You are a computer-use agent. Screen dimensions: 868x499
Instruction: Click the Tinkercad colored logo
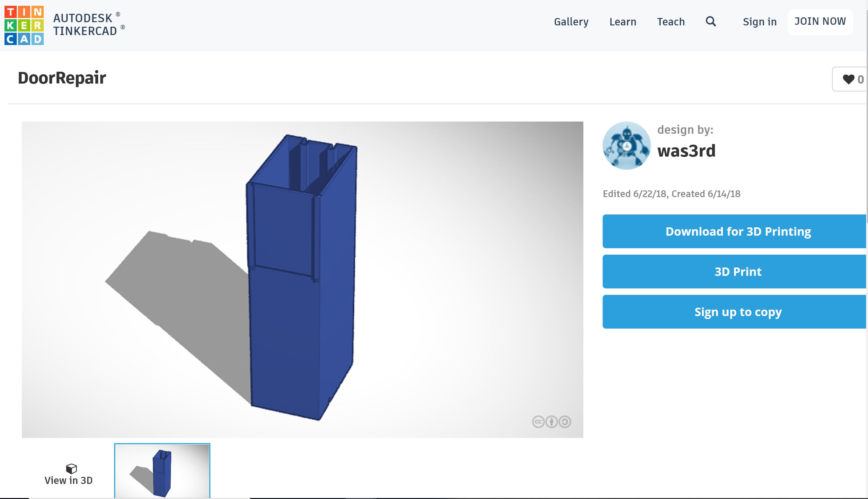pyautogui.click(x=24, y=25)
